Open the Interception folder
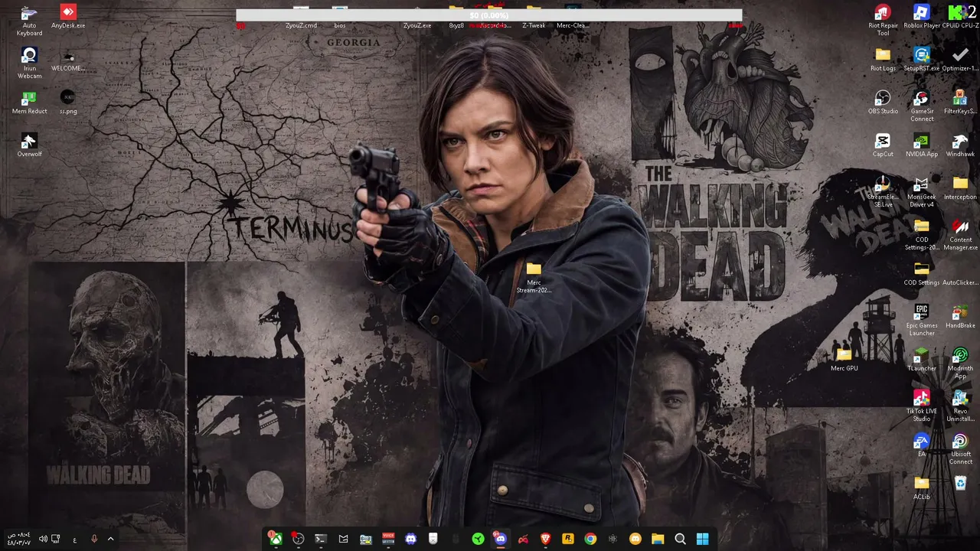The height and width of the screenshot is (551, 980). click(x=960, y=188)
